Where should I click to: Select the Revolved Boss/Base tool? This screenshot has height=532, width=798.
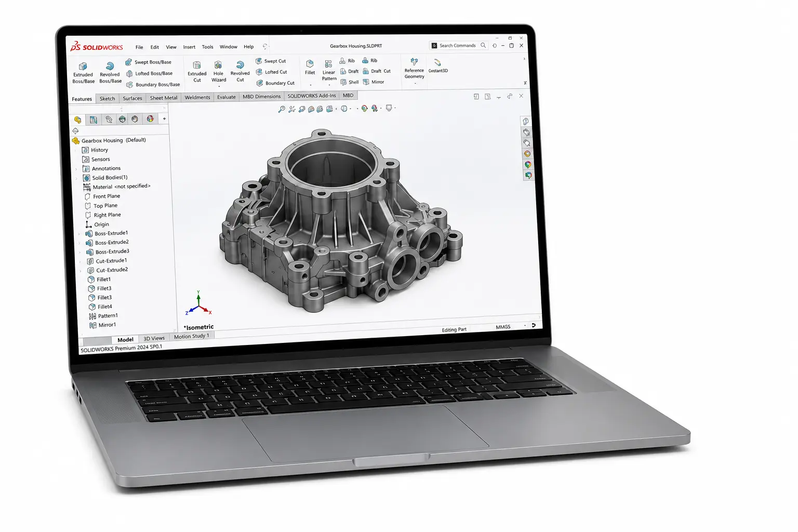[110, 73]
